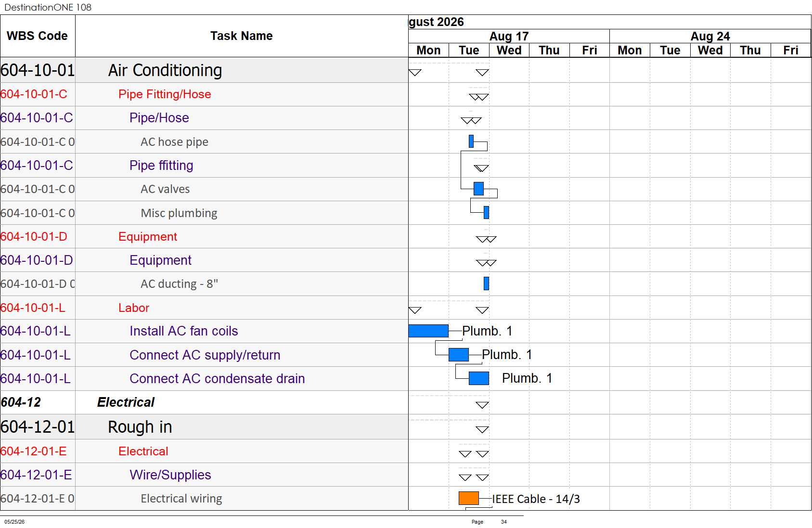Click the Electrical wiring task name
Screen dimensions: 812x528
tap(181, 499)
